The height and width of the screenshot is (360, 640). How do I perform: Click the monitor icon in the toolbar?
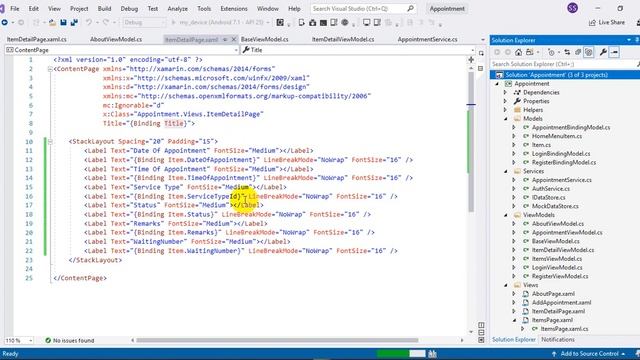[x=366, y=23]
